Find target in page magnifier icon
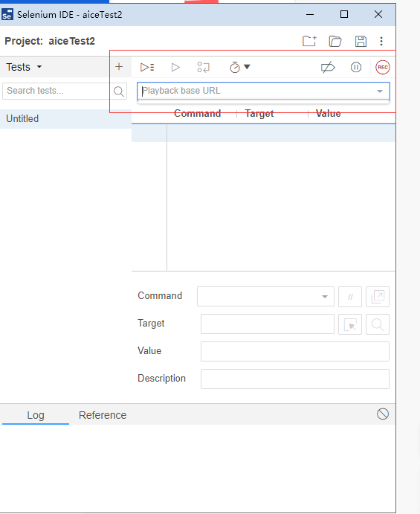The width and height of the screenshot is (420, 514). (x=378, y=324)
